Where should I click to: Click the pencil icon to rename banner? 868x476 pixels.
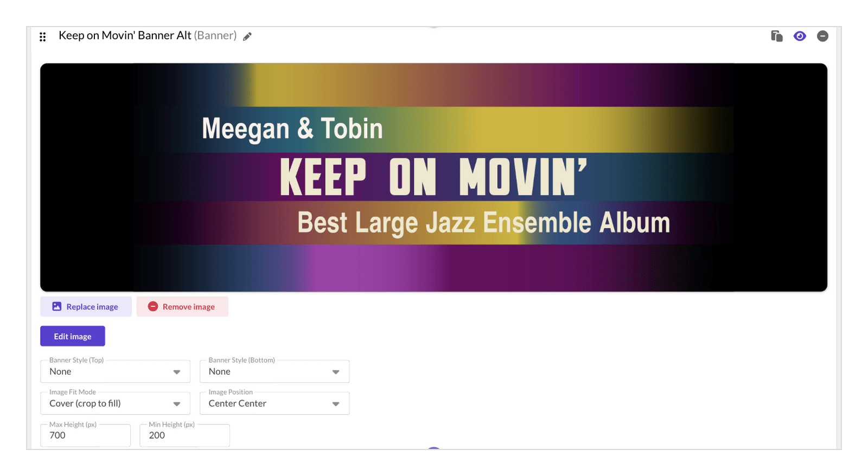[x=247, y=36]
